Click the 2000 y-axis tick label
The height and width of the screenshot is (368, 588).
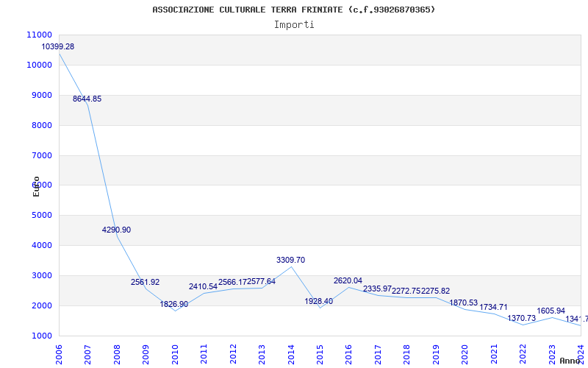(41, 305)
